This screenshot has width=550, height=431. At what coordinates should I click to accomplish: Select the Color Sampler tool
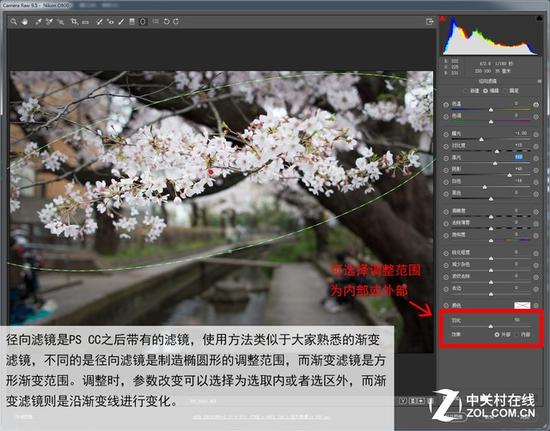49,22
